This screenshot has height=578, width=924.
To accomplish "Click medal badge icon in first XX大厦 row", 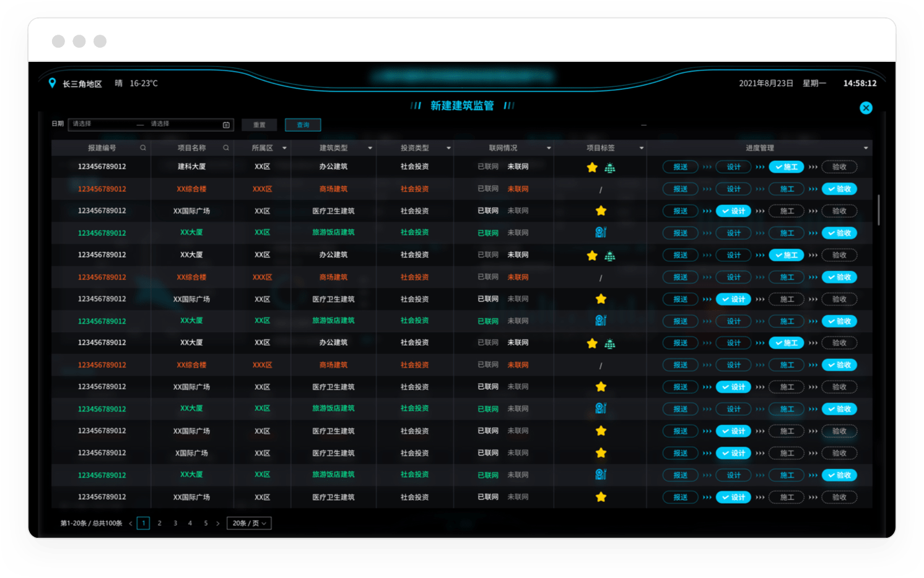I will 600,233.
